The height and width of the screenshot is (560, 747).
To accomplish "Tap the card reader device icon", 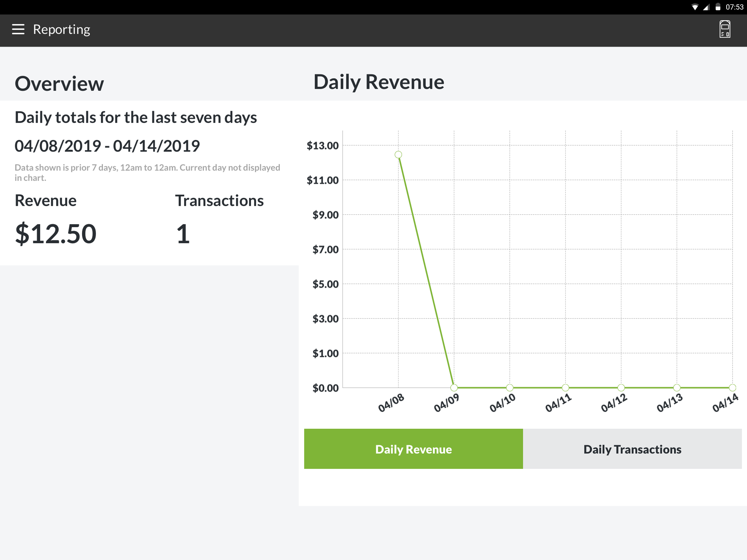I will [725, 29].
